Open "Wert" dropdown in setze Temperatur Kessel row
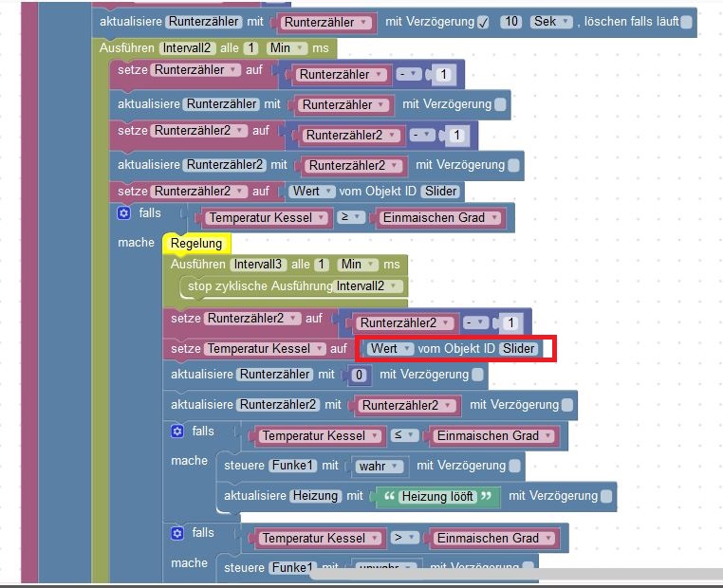The height and width of the screenshot is (588, 723). tap(390, 349)
